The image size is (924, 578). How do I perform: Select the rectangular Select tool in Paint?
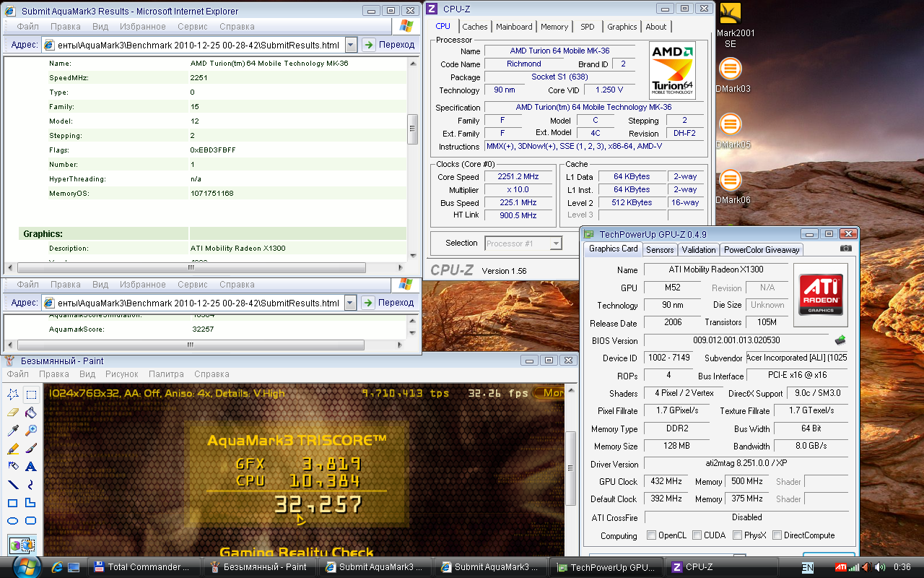tap(31, 394)
